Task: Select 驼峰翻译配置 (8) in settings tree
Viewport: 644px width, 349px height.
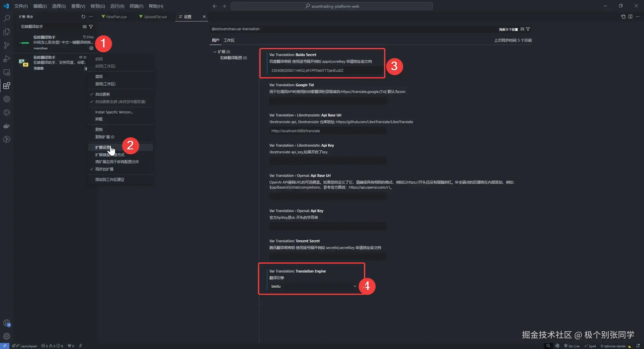Action: (x=233, y=58)
